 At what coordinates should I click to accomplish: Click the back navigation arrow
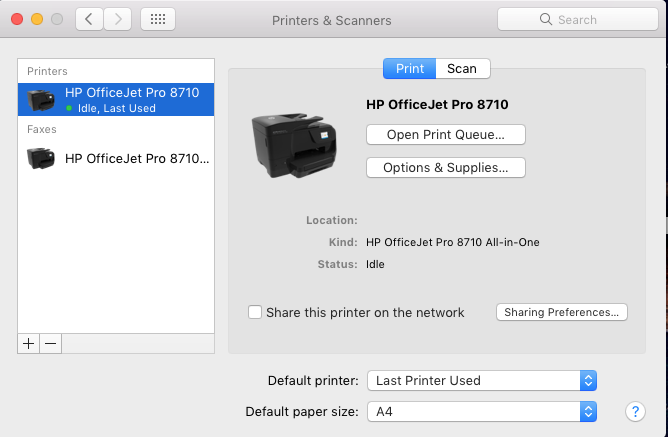[x=89, y=19]
